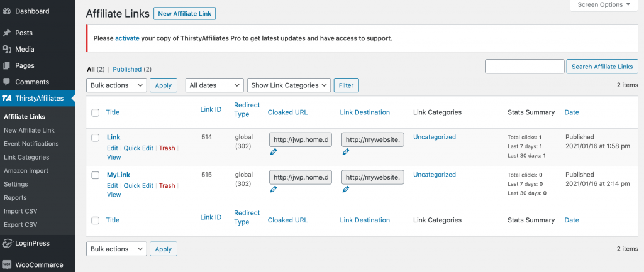Check the checkbox for MyLink row
644x272 pixels.
pyautogui.click(x=96, y=175)
